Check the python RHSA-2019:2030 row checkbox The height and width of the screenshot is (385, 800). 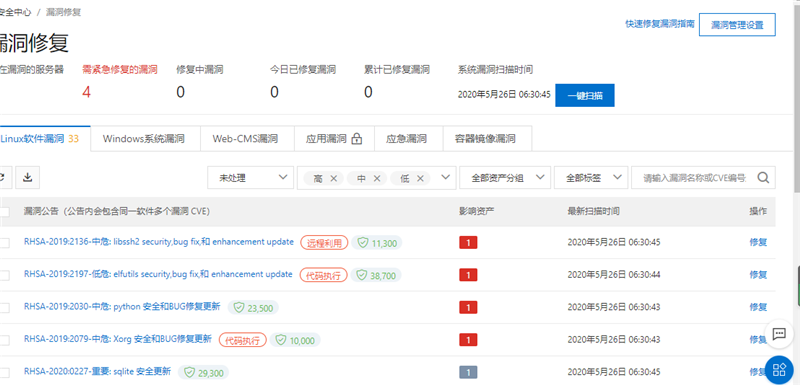point(4,307)
